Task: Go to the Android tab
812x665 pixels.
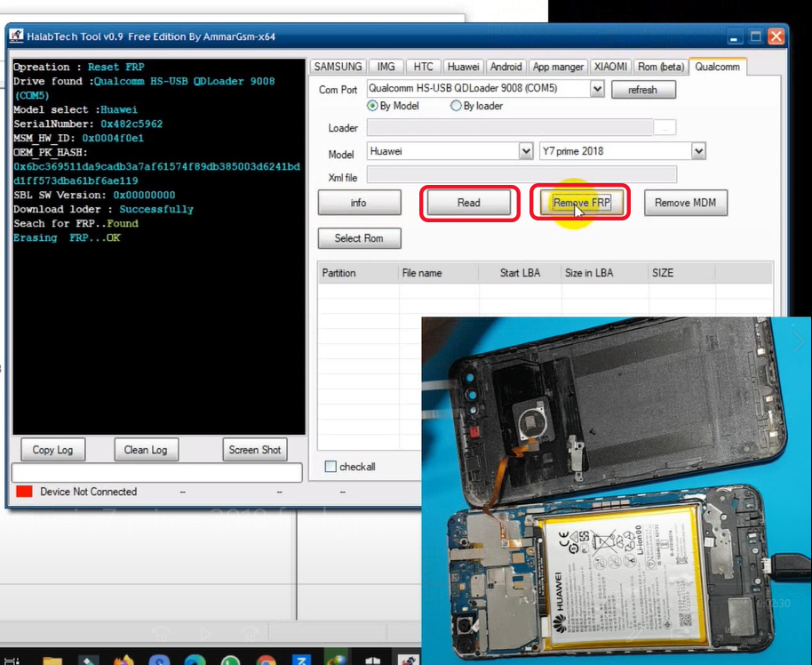Action: point(506,67)
